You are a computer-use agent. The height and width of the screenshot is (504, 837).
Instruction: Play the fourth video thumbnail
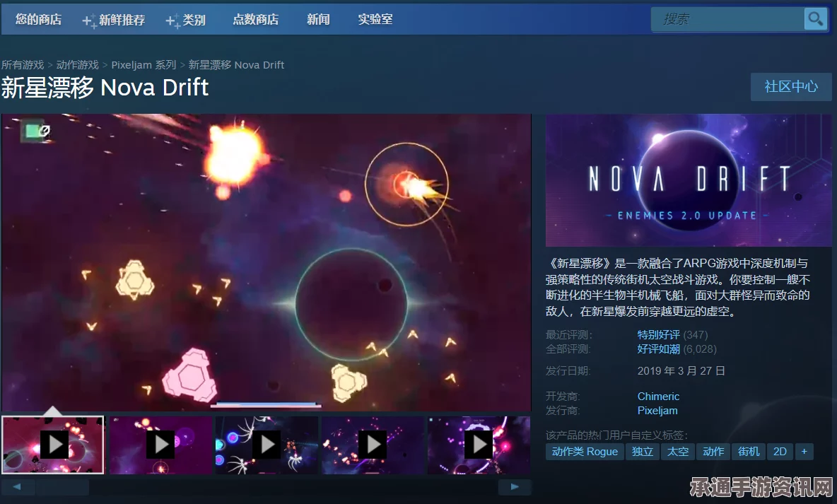(x=373, y=445)
